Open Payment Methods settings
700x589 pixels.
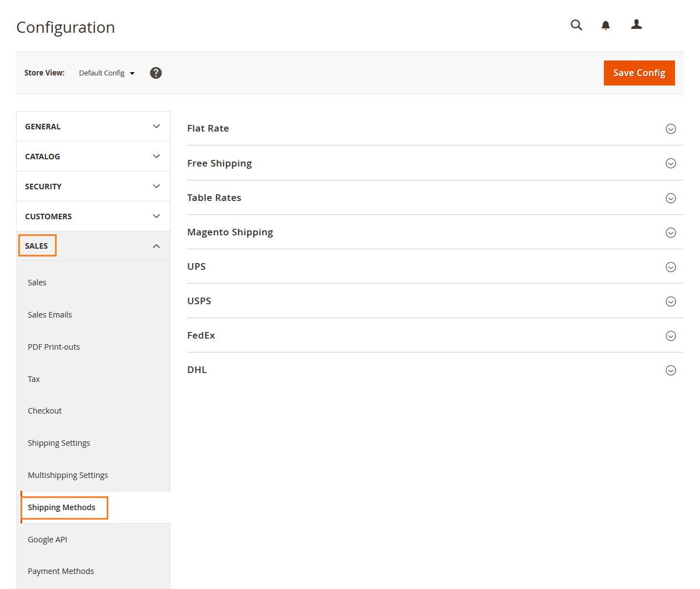coord(61,571)
